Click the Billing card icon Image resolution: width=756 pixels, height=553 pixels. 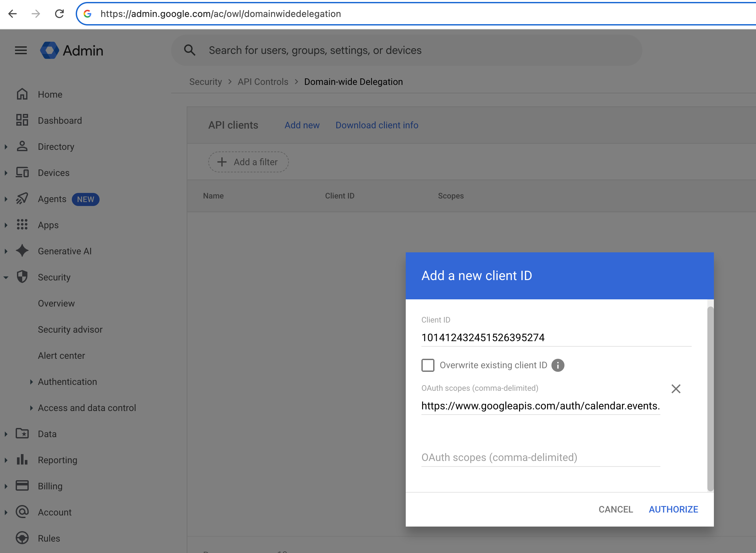click(22, 486)
